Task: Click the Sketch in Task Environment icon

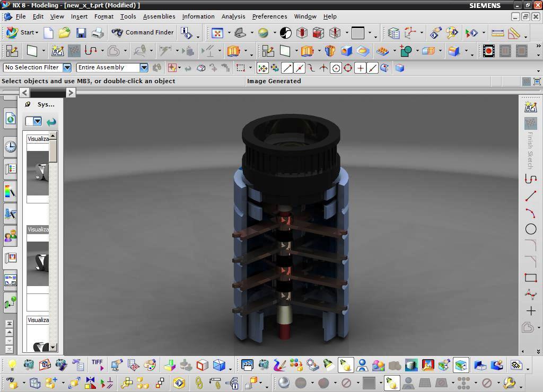Action: point(57,51)
